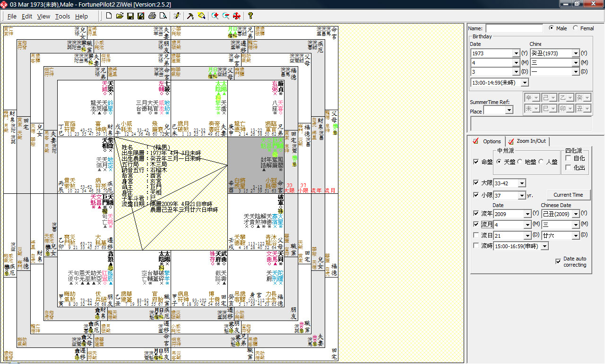The image size is (605, 364).
Task: Open birthday year 1973 dropdown
Action: 516,53
